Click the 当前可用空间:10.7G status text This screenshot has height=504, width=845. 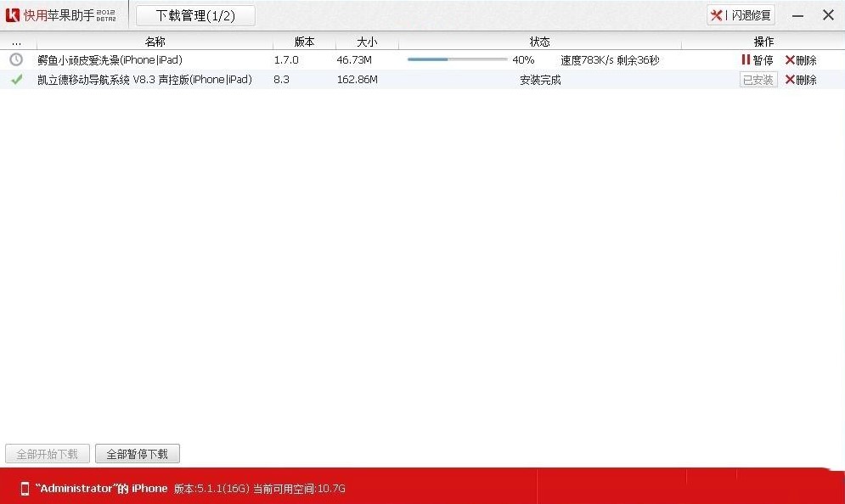click(299, 489)
